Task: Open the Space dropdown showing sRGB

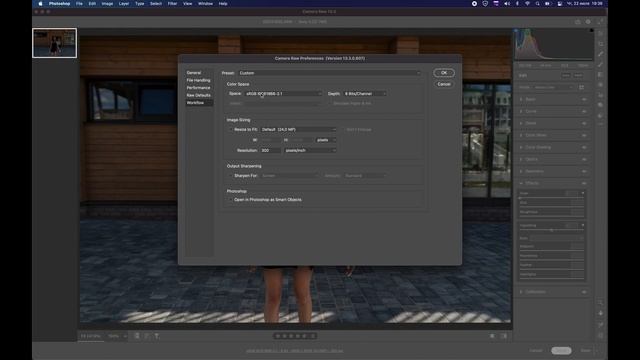Action: point(283,94)
